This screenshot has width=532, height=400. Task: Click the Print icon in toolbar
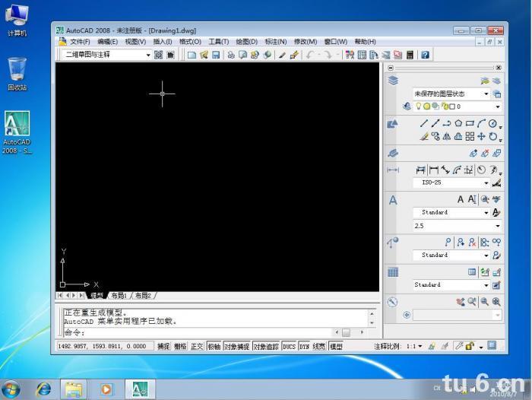click(x=231, y=55)
